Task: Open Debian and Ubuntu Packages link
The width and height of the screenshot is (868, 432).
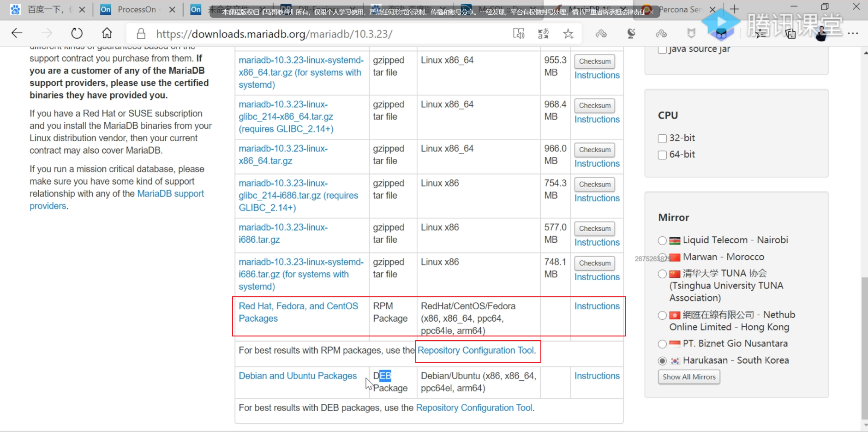Action: pyautogui.click(x=298, y=376)
